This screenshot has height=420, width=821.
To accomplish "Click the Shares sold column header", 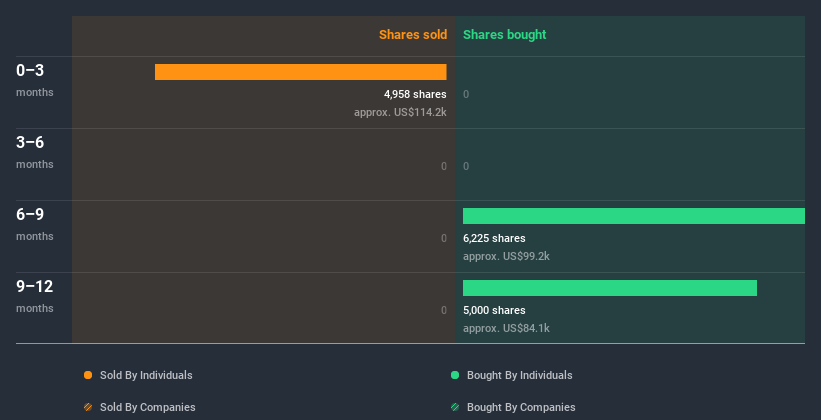I will [413, 35].
